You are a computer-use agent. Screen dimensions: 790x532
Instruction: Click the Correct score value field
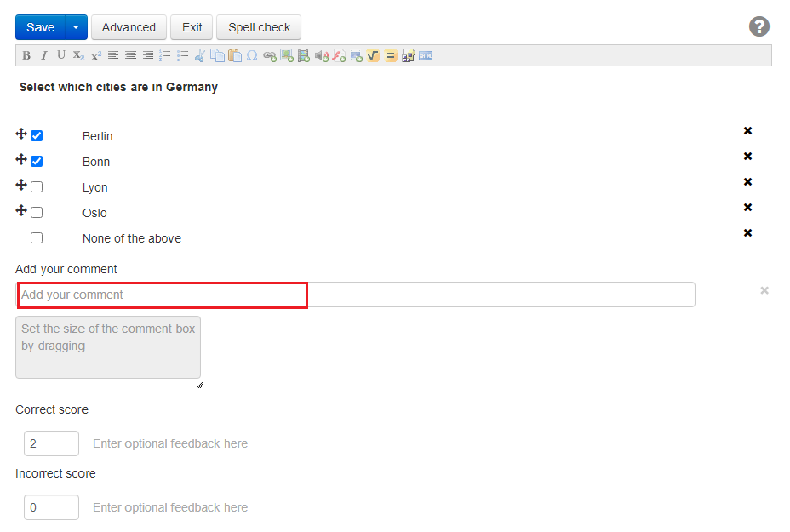(x=51, y=443)
